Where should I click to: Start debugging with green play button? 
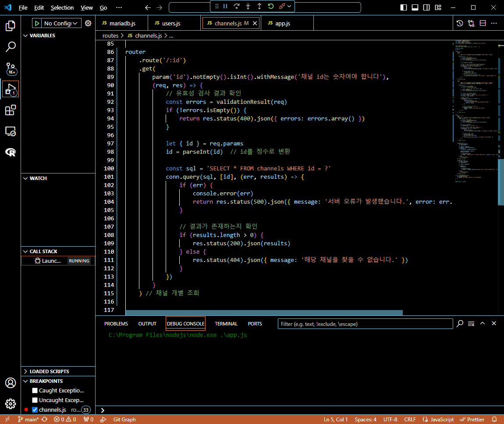(37, 23)
